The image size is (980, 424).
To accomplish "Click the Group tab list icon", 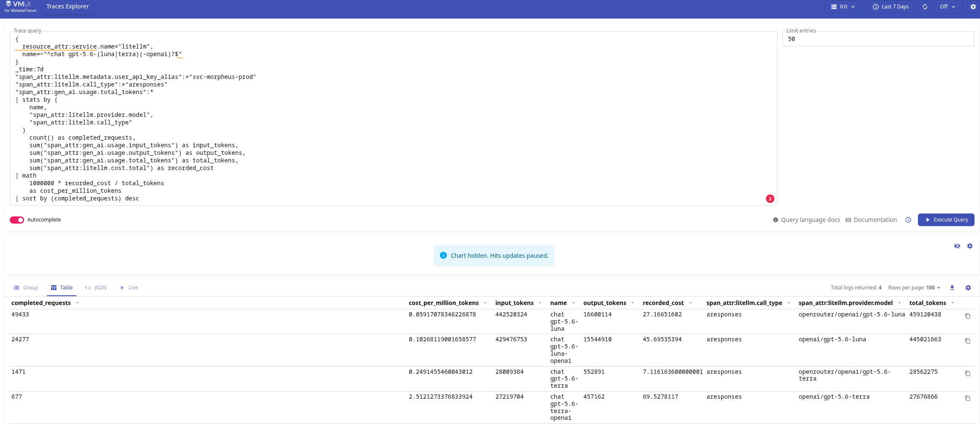I will [16, 288].
